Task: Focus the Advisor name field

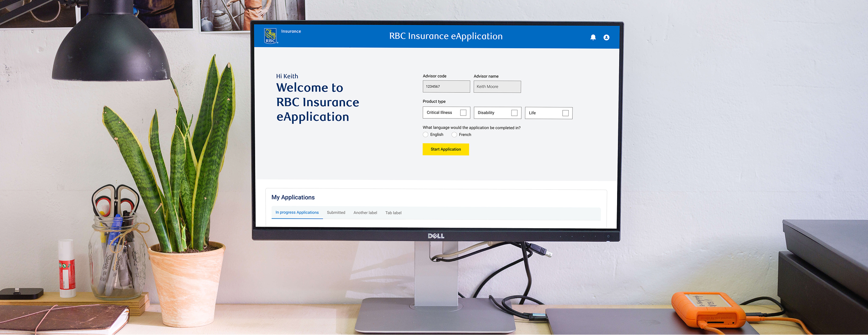Action: pyautogui.click(x=497, y=87)
